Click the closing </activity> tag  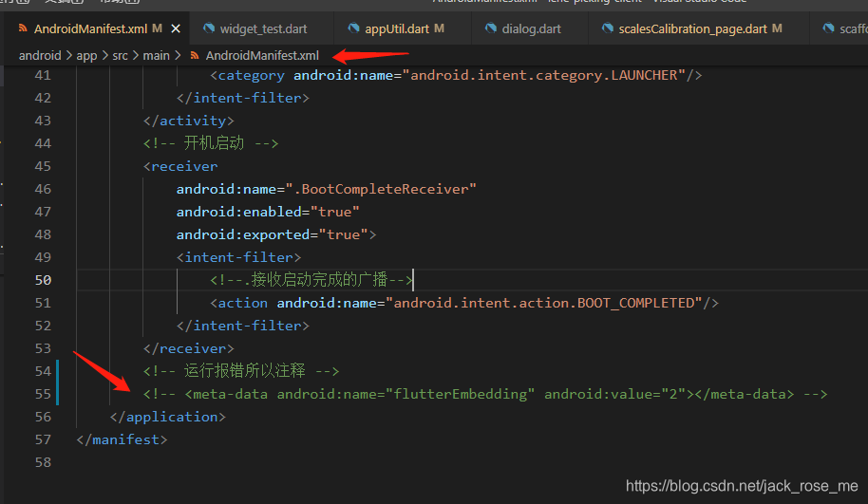(188, 121)
